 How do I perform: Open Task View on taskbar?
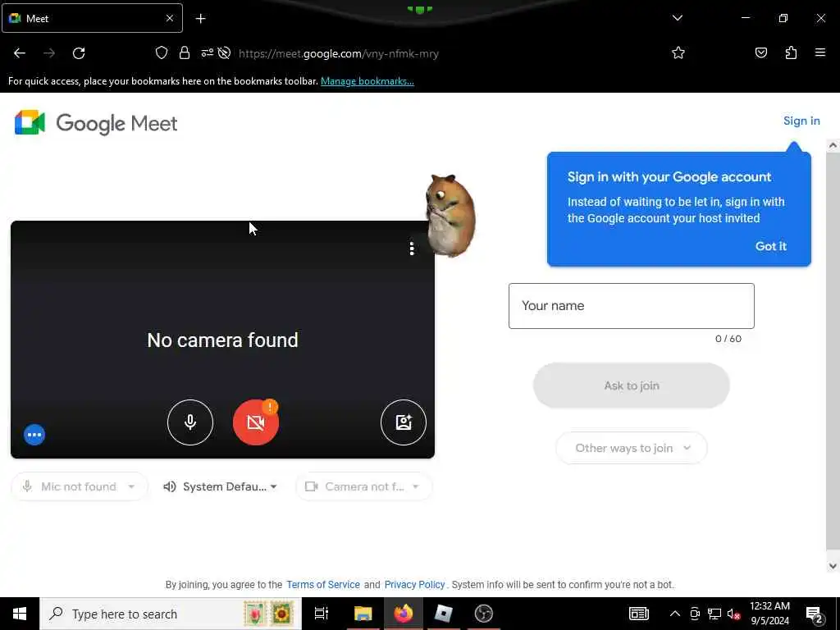[322, 614]
